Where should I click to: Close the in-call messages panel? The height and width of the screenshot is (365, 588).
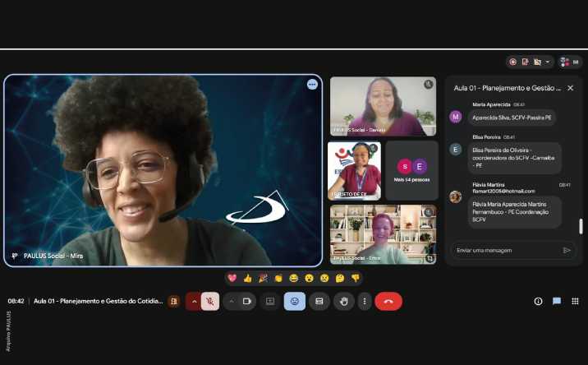570,87
